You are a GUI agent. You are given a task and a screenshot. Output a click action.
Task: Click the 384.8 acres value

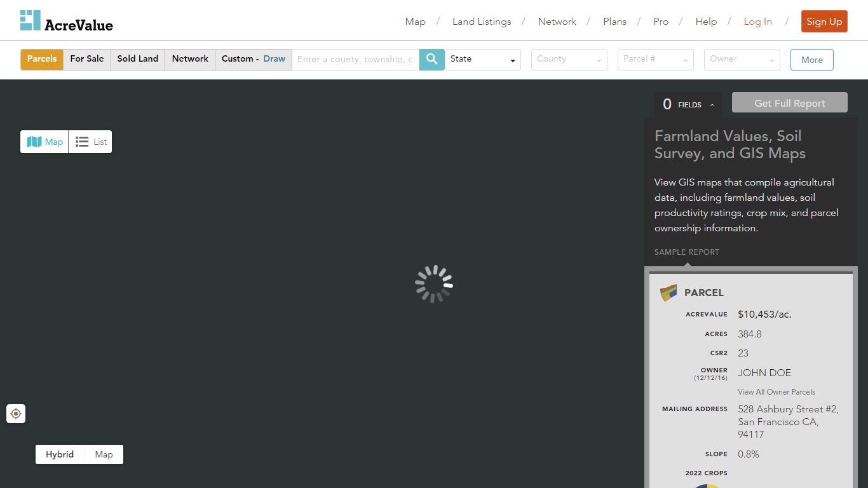click(750, 334)
